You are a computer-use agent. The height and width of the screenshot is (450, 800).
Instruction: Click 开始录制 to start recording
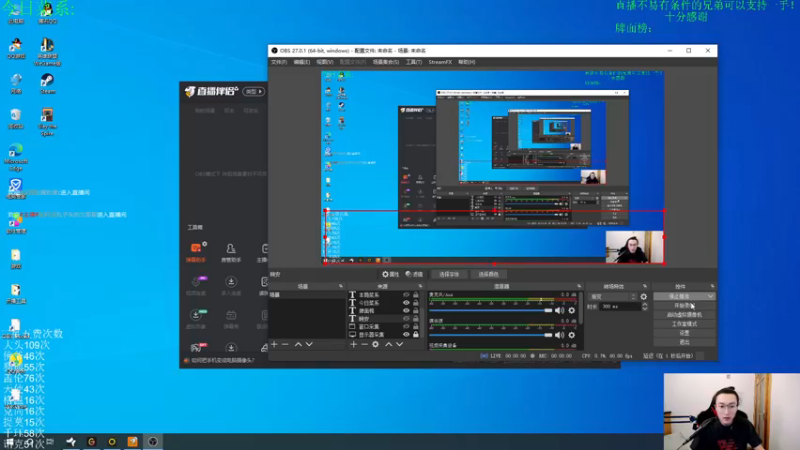click(x=684, y=306)
